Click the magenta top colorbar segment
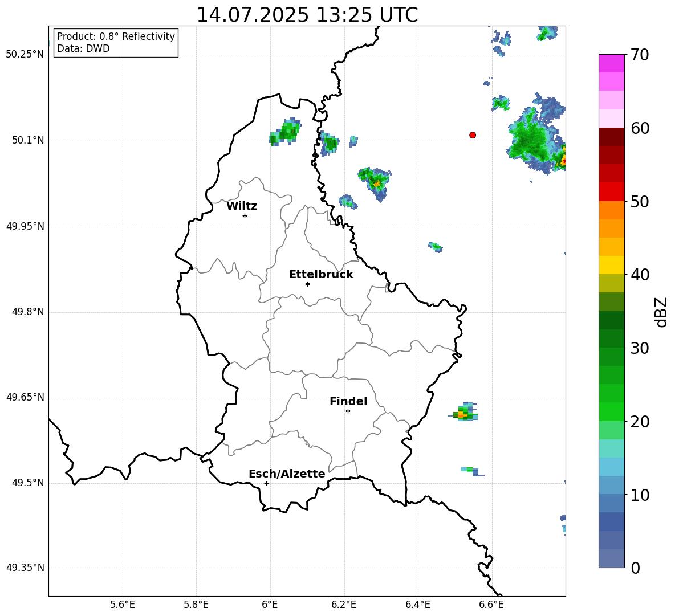 coord(611,63)
